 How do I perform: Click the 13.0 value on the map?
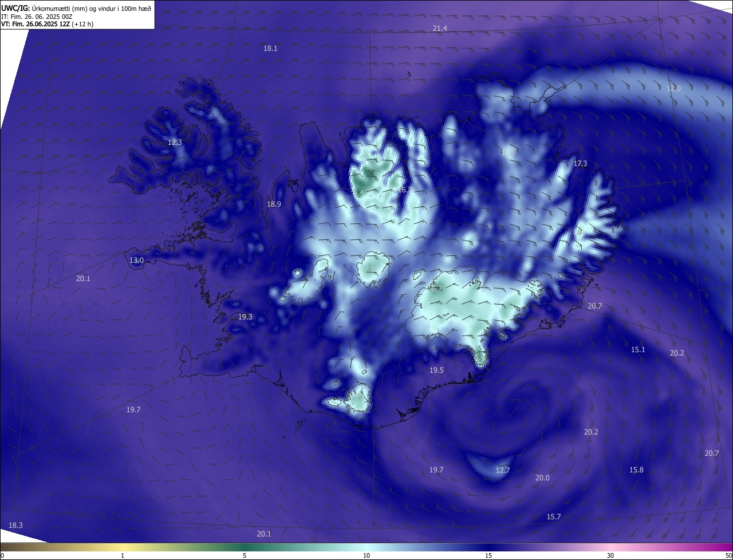tap(136, 260)
